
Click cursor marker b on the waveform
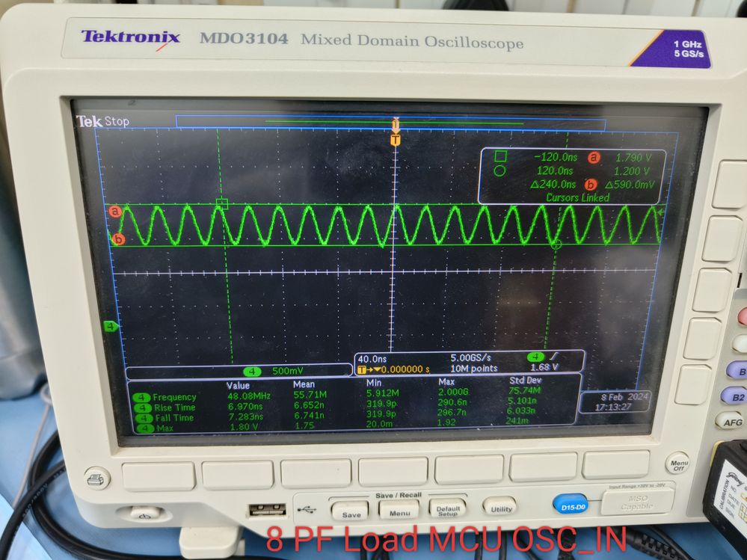pos(117,239)
